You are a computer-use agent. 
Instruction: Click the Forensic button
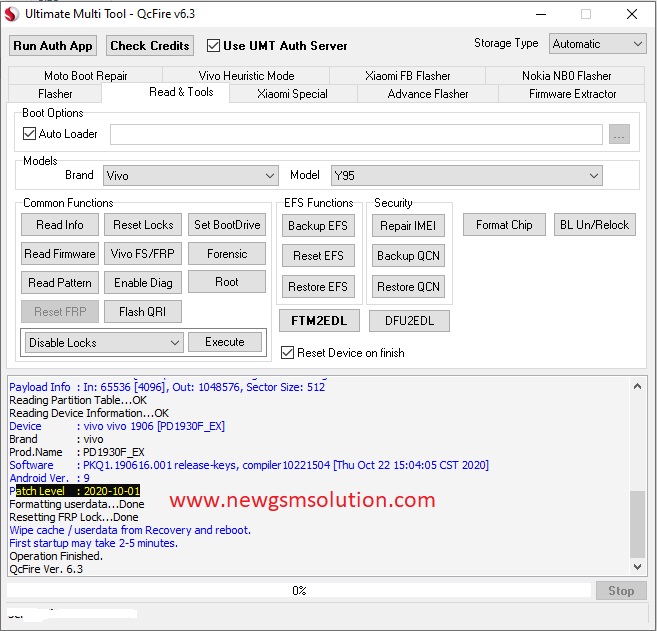click(227, 254)
